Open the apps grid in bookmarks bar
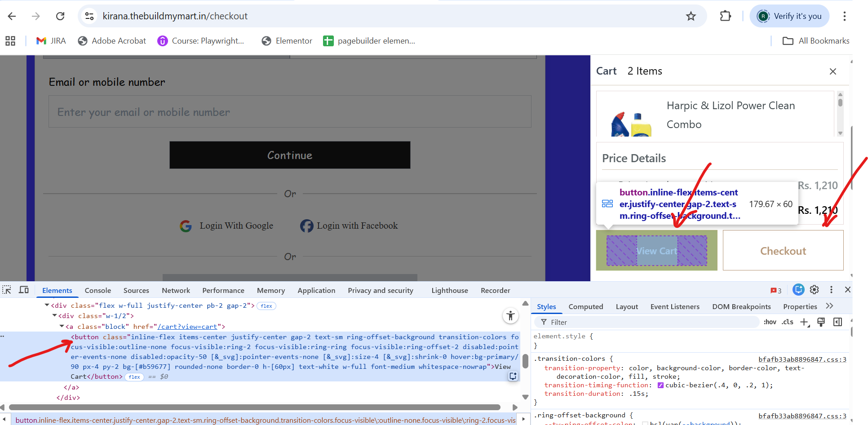Viewport: 868px width, 425px height. click(x=10, y=41)
